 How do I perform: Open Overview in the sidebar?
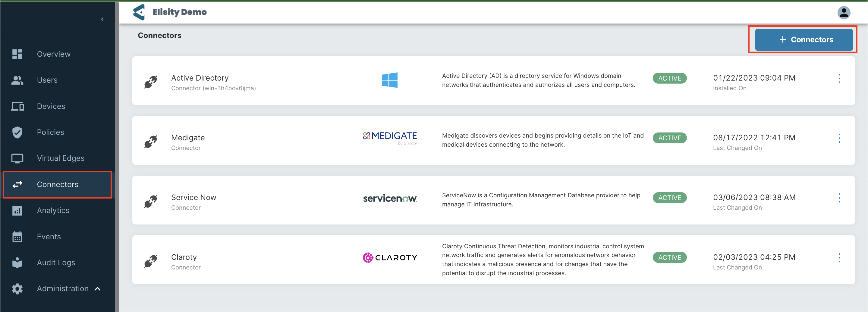pos(54,54)
